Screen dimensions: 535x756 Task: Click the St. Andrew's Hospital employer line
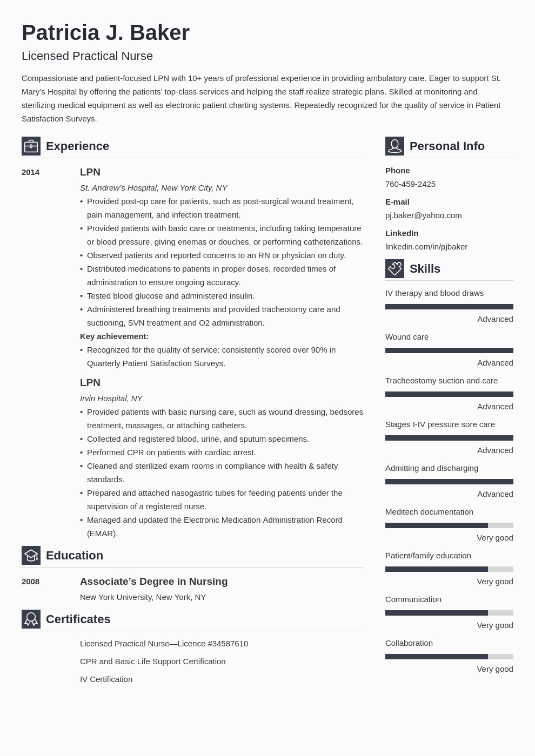153,188
